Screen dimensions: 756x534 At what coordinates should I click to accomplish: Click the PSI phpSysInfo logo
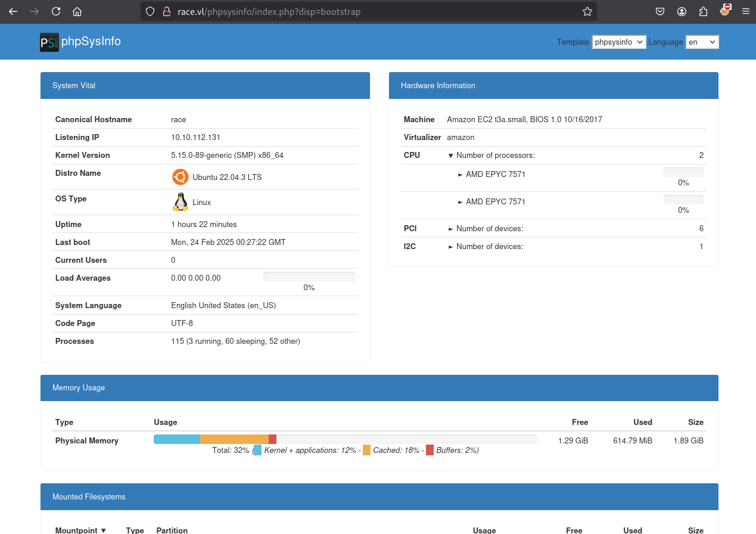pyautogui.click(x=49, y=42)
